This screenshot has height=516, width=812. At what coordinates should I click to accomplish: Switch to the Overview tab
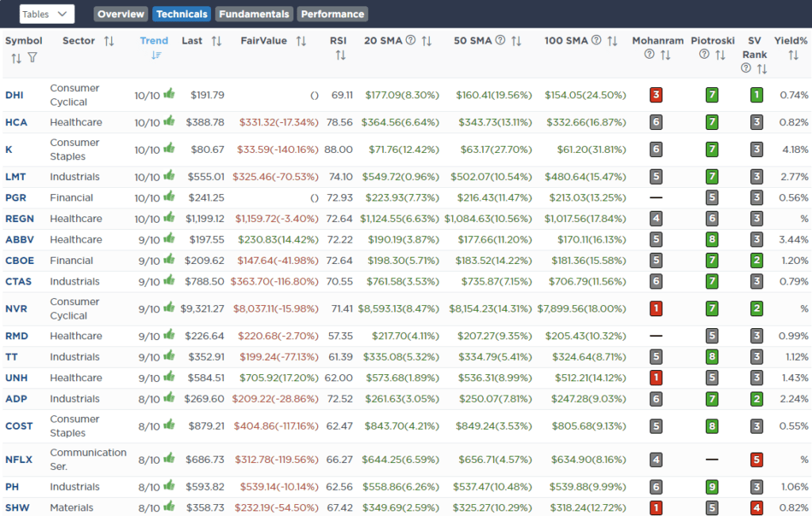click(x=121, y=14)
